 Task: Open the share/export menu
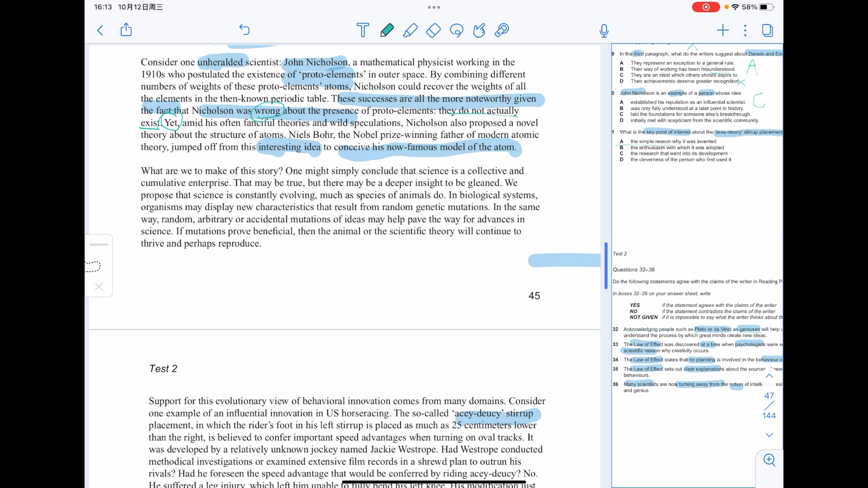click(126, 30)
